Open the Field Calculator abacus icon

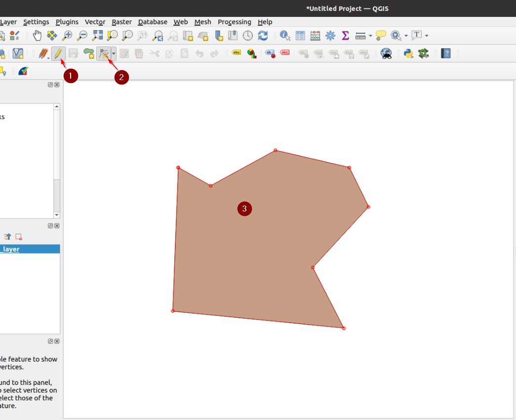(315, 35)
